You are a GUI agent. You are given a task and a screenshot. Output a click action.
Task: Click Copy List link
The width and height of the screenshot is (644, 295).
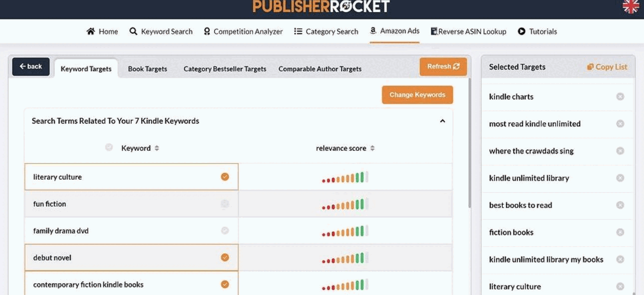pyautogui.click(x=607, y=67)
